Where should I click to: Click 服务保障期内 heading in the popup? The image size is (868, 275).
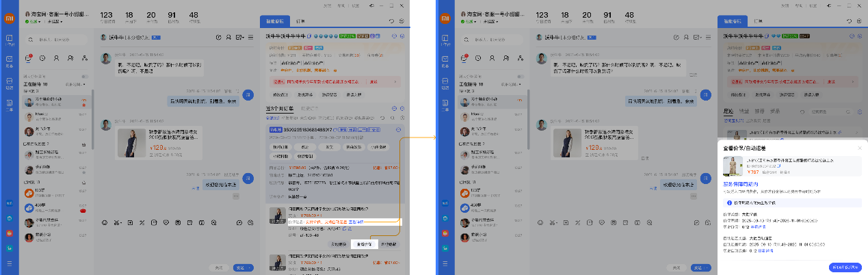[741, 183]
